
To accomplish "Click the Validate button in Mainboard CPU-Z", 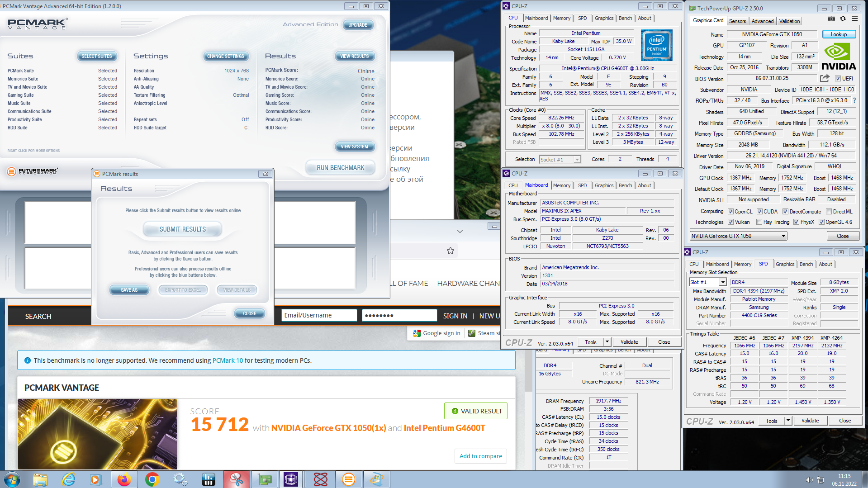I will pyautogui.click(x=629, y=342).
